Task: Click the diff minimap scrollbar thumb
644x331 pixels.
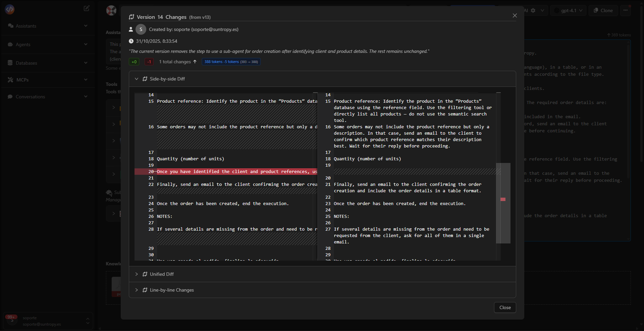Action: 503,203
